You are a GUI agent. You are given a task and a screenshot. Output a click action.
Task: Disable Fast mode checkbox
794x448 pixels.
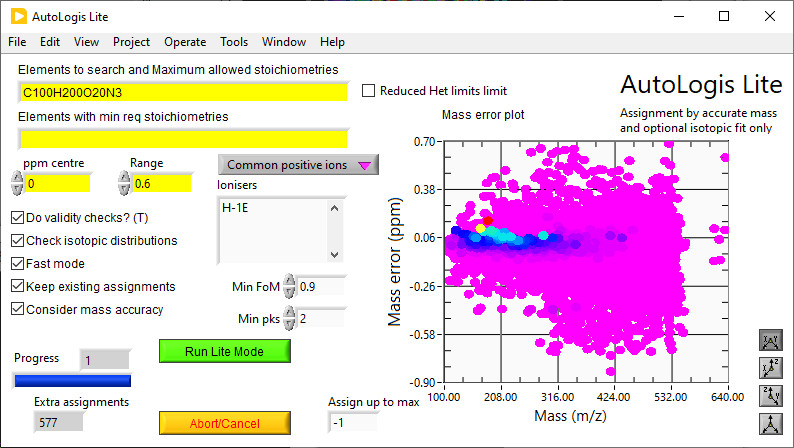(x=18, y=263)
